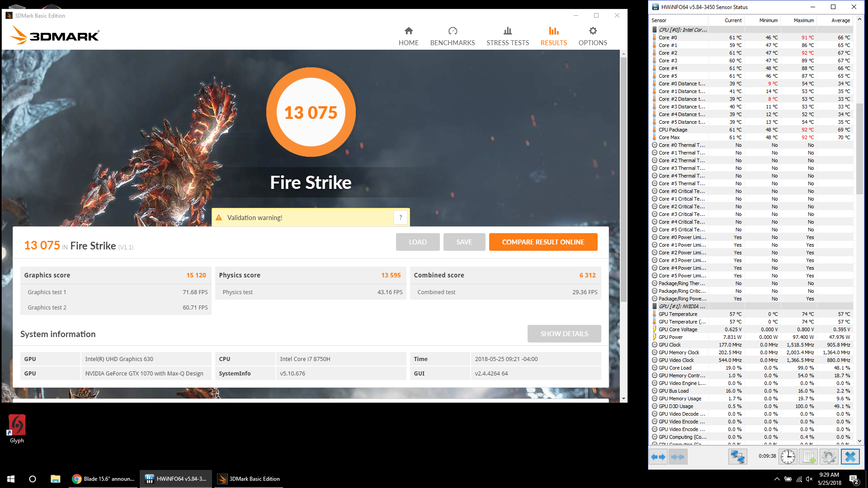The height and width of the screenshot is (488, 868).
Task: Select the GPU Bus Load row
Action: tap(751, 391)
